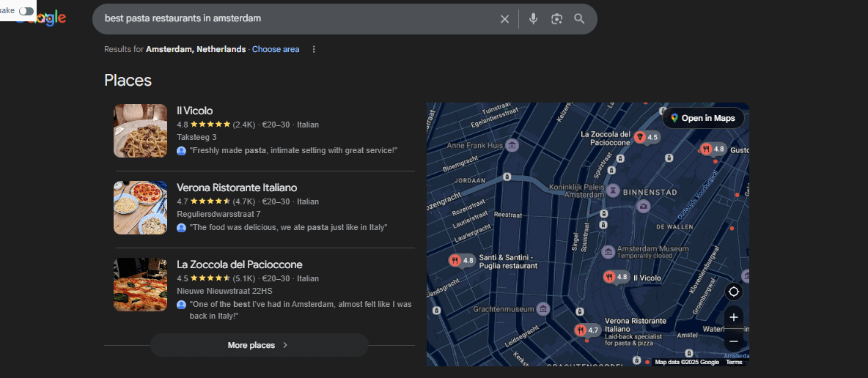Open the three-dot options next to Choose area
This screenshot has height=378, width=868.
314,49
